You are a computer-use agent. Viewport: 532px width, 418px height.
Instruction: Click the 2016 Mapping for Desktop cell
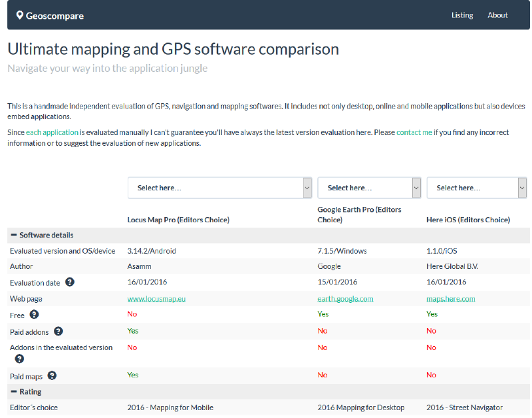(361, 407)
